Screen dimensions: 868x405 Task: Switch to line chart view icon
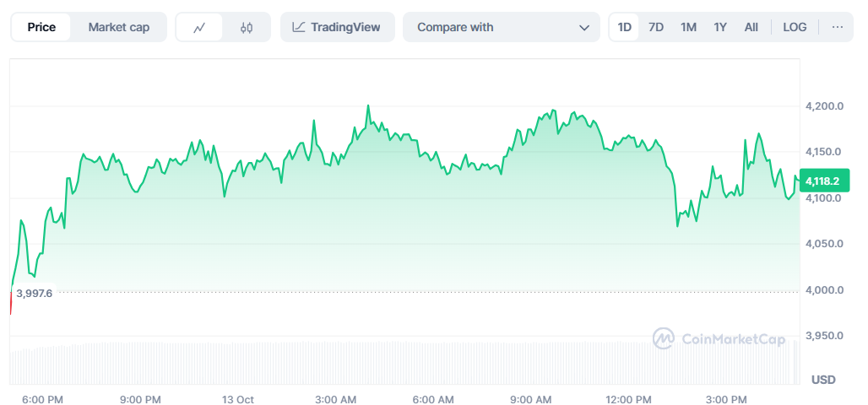199,27
